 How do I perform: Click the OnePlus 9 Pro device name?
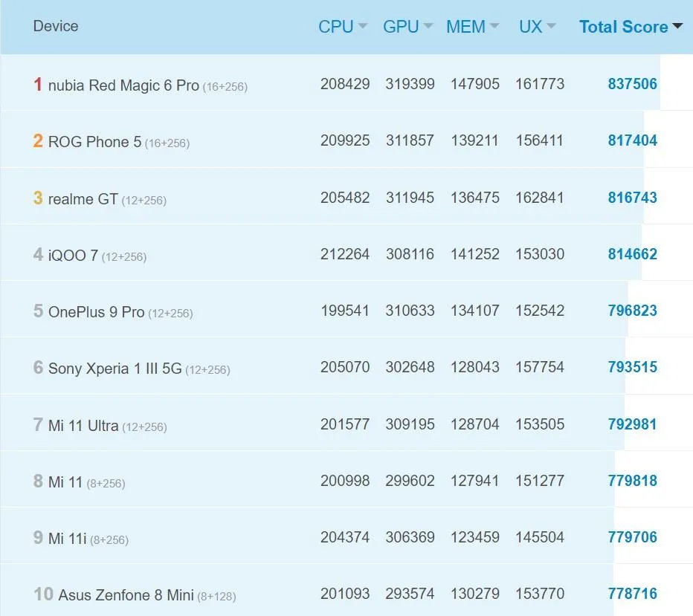pos(96,312)
